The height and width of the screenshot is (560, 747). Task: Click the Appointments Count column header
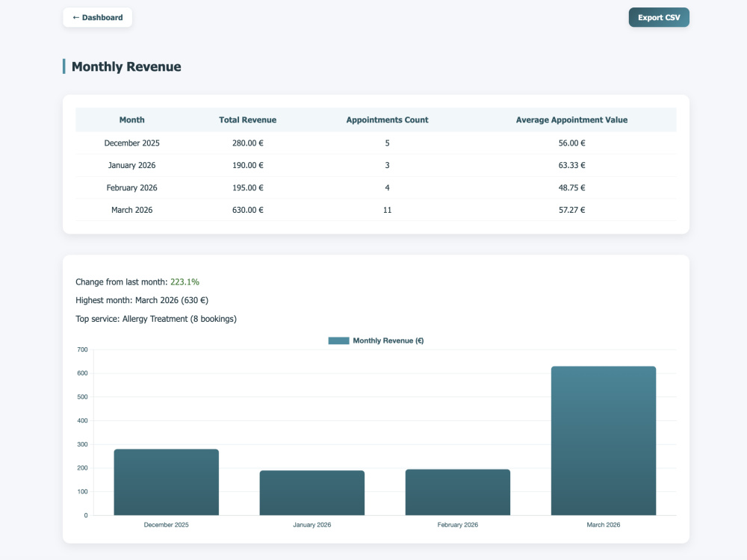(x=387, y=120)
